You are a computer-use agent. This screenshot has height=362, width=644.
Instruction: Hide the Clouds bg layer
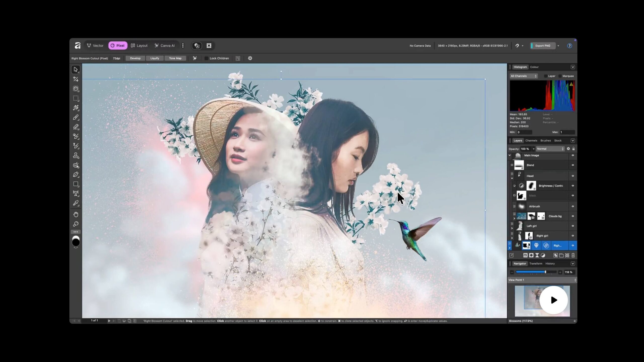[573, 216]
